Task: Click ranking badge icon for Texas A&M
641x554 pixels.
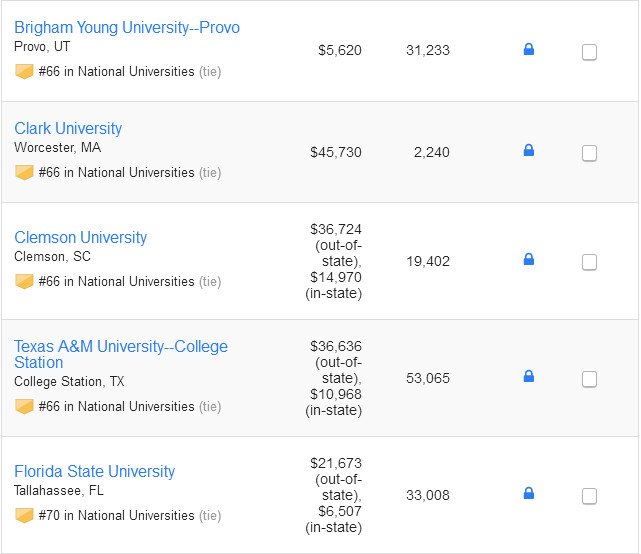Action: point(25,406)
